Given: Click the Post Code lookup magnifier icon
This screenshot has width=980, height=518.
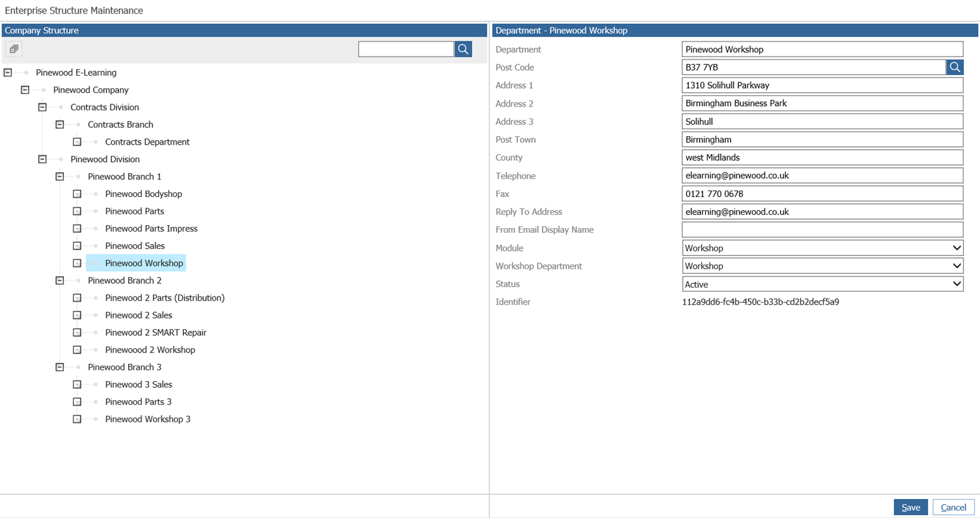Looking at the screenshot, I should 955,67.
